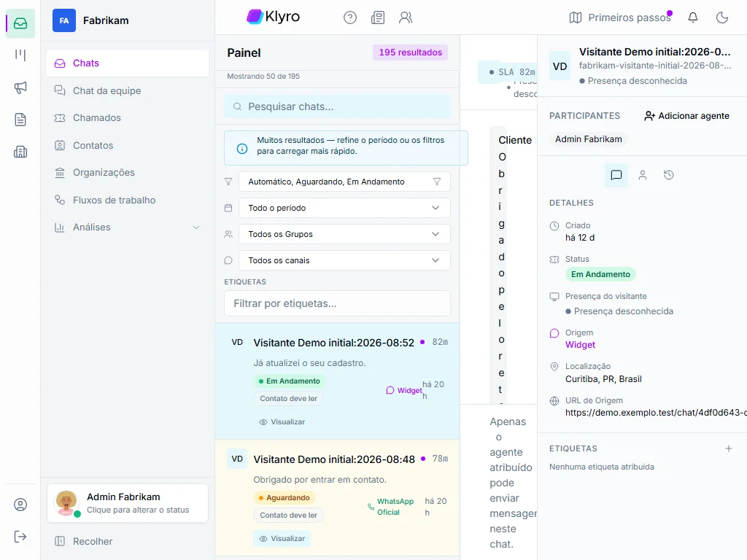This screenshot has height=560, width=747.
Task: Open Organizações in the sidebar
Action: (128, 173)
